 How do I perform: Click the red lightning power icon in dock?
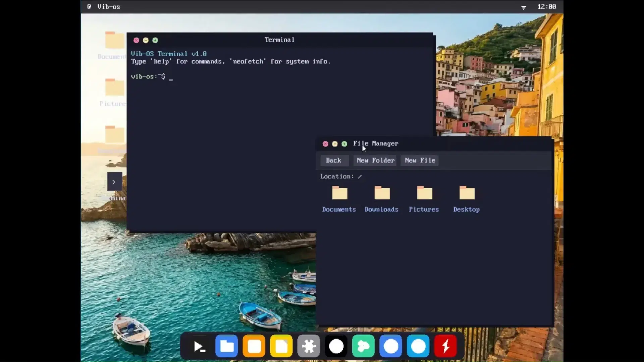point(445,346)
